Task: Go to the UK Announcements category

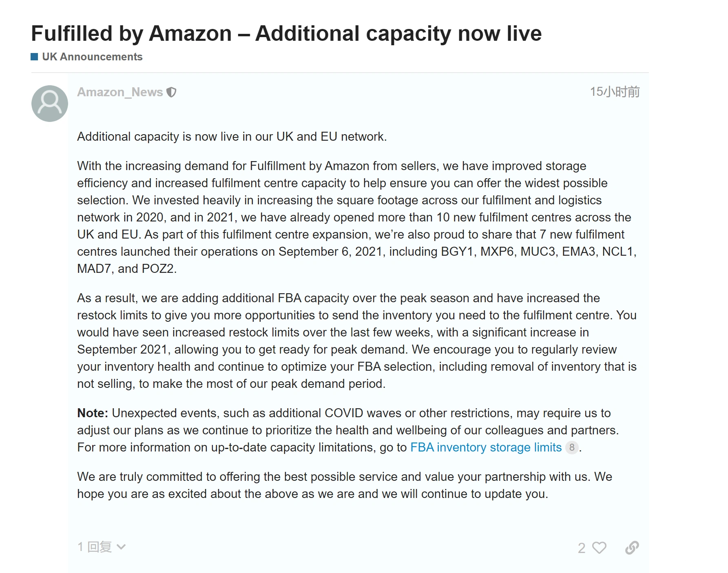Action: click(92, 57)
